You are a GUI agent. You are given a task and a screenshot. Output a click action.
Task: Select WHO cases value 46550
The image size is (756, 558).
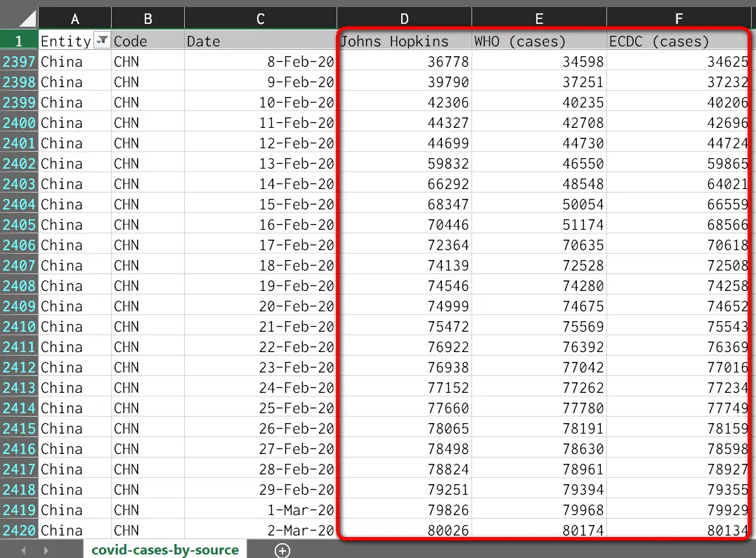(539, 164)
